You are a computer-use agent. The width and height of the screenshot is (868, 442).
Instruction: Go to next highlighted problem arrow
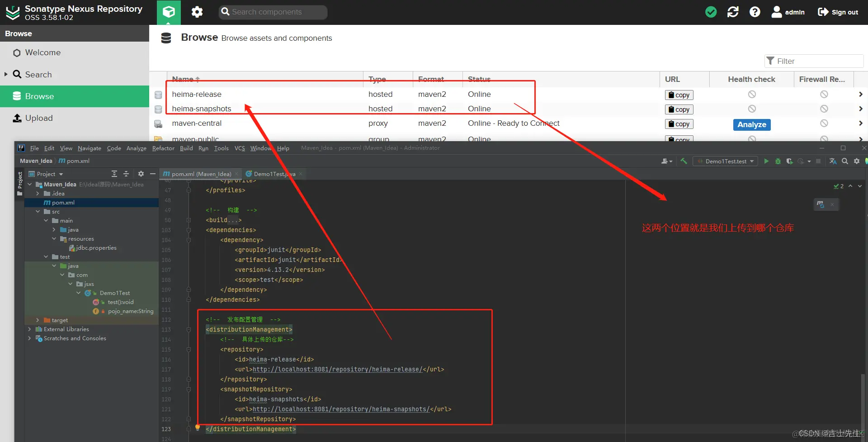860,186
